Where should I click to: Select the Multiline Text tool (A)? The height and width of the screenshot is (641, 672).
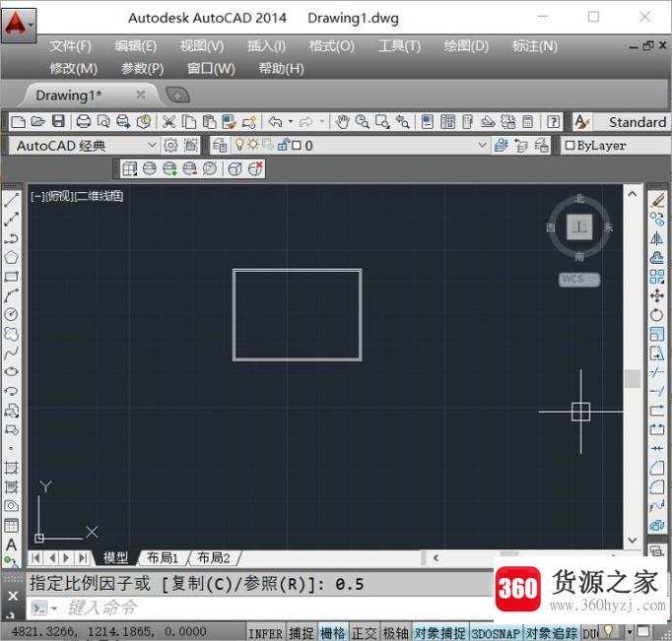tap(12, 545)
